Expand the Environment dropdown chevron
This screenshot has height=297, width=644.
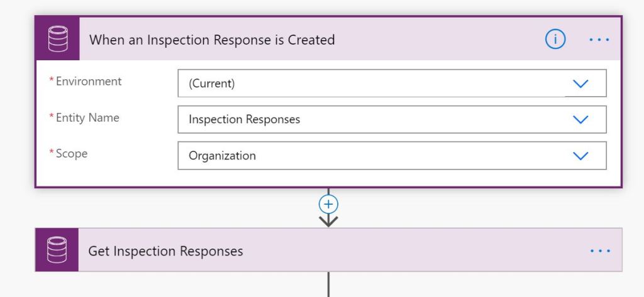pyautogui.click(x=581, y=84)
